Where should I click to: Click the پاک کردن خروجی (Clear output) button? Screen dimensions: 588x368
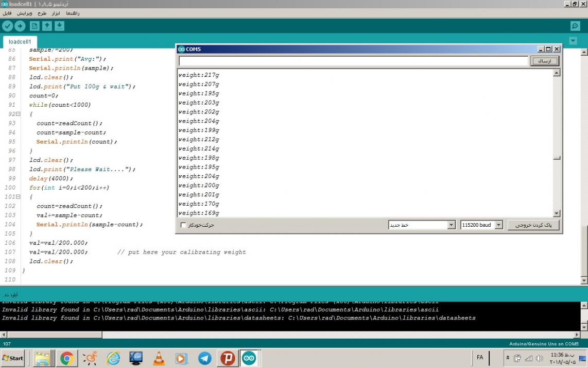533,225
